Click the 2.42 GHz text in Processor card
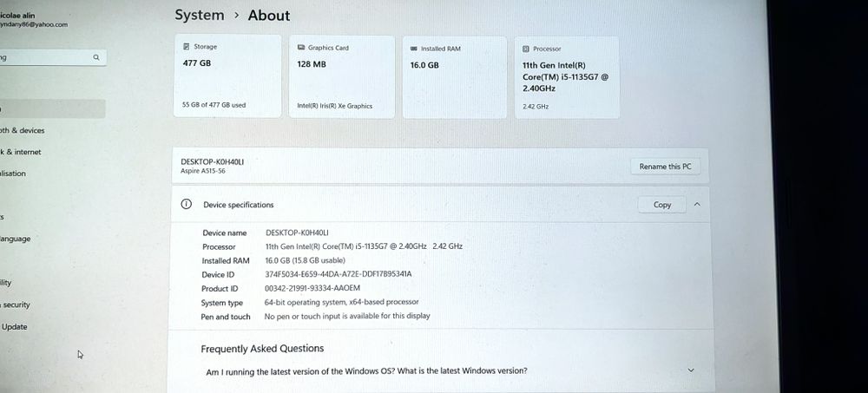The height and width of the screenshot is (393, 868). (x=536, y=107)
